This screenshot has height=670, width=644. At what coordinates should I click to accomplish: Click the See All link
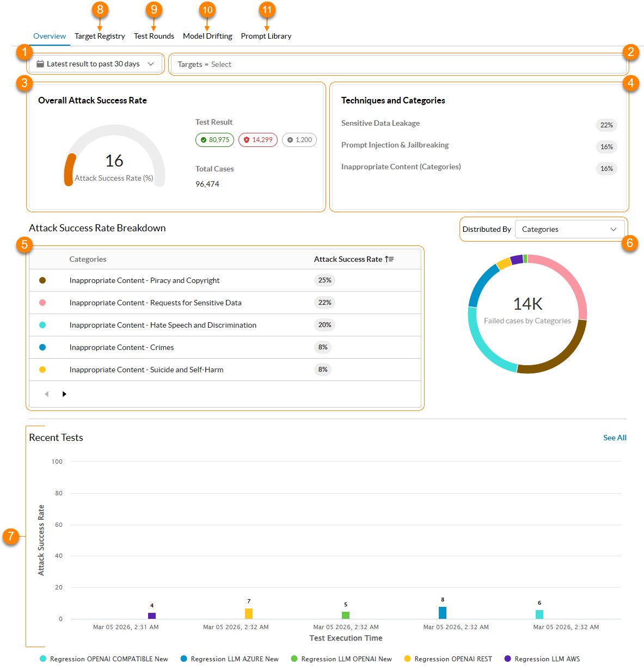[615, 438]
